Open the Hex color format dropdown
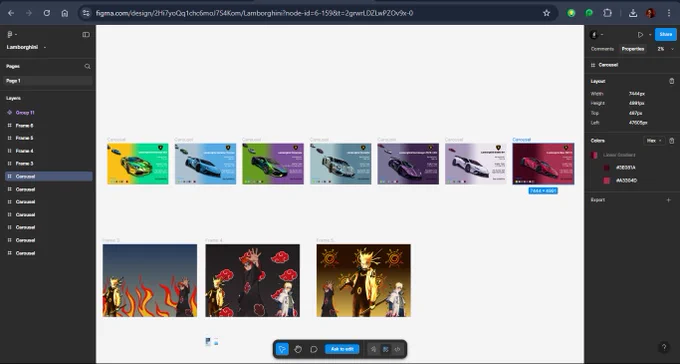Viewport: 680px width, 364px height. (654, 141)
